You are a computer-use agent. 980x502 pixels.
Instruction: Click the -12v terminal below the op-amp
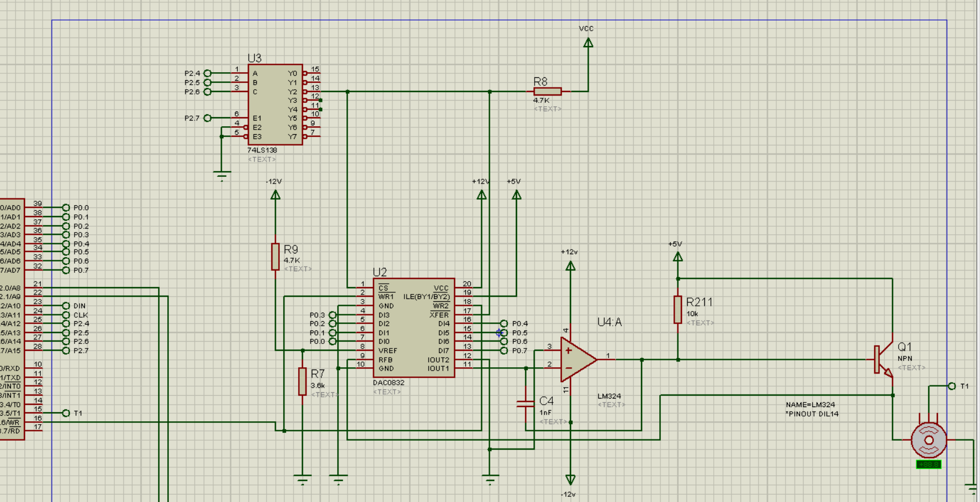tap(570, 480)
